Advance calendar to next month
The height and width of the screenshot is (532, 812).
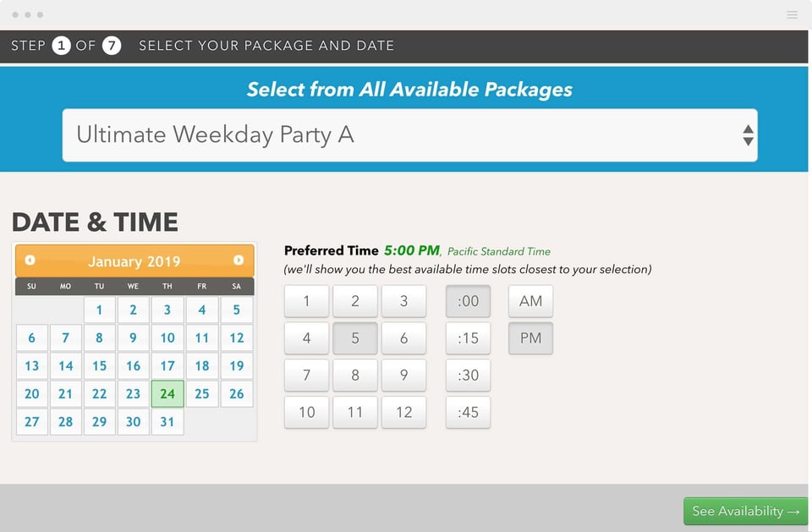coord(239,261)
